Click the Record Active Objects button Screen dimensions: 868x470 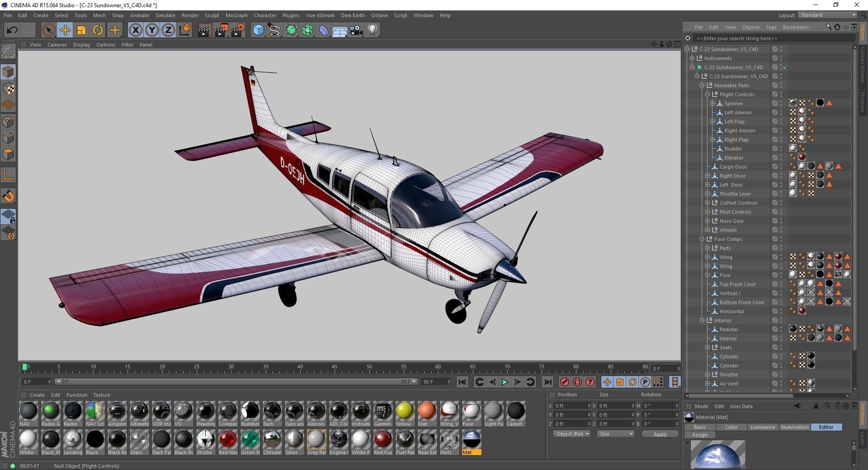click(565, 382)
